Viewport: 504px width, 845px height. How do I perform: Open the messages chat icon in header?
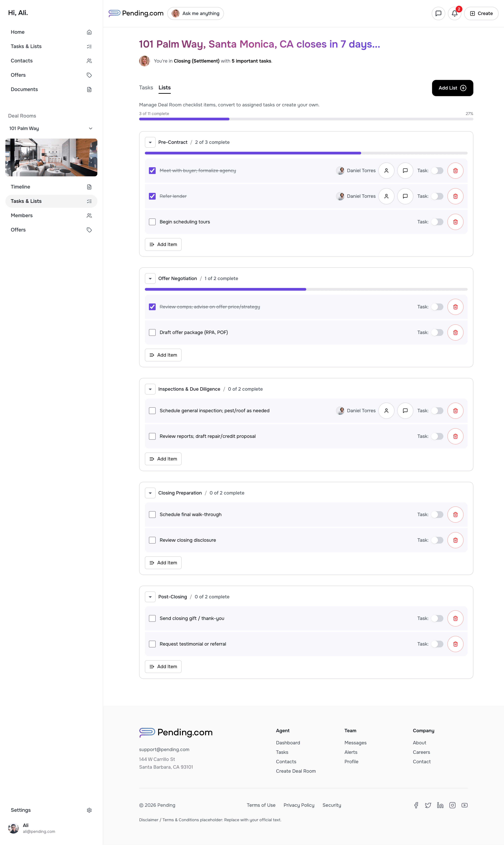click(438, 14)
